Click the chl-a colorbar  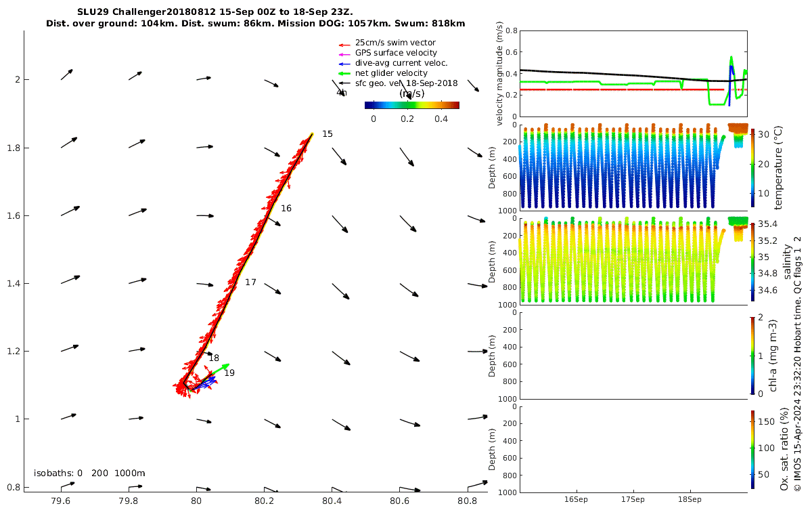click(x=753, y=355)
